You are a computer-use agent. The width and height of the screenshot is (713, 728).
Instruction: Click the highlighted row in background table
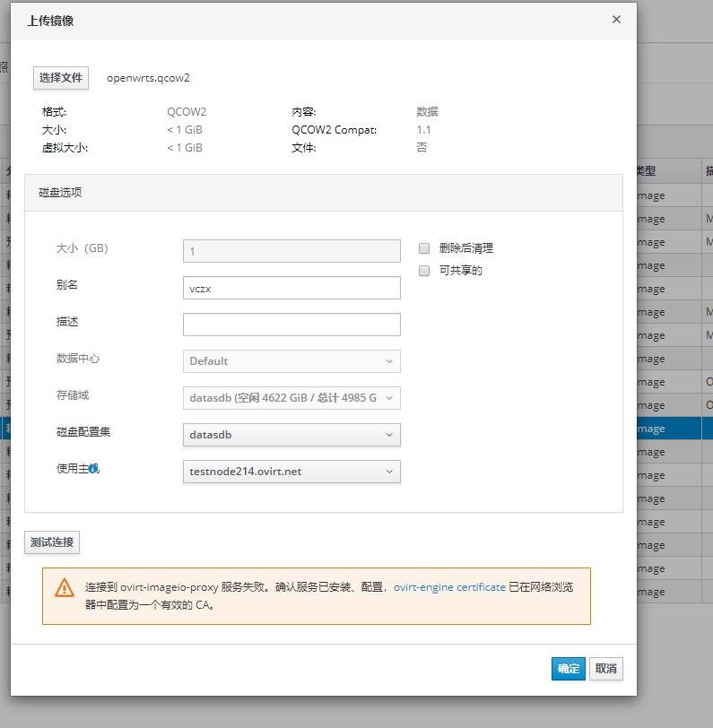point(674,429)
